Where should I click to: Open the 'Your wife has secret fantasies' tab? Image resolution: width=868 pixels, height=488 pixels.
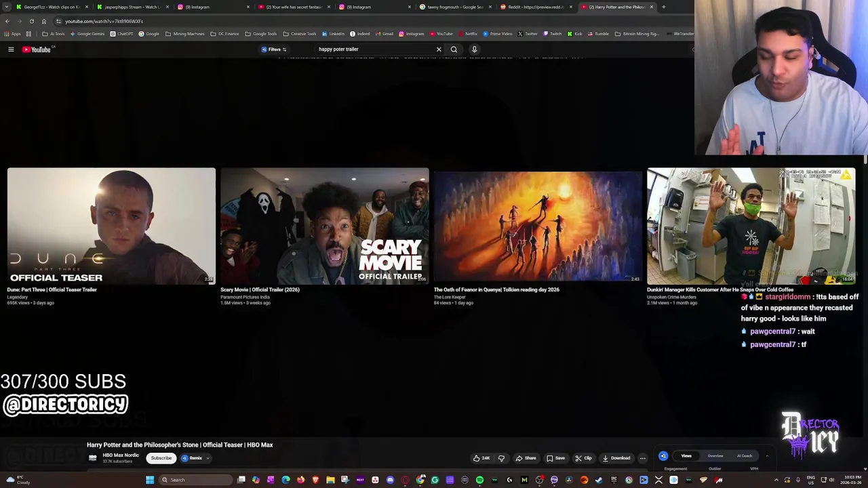[x=294, y=7]
